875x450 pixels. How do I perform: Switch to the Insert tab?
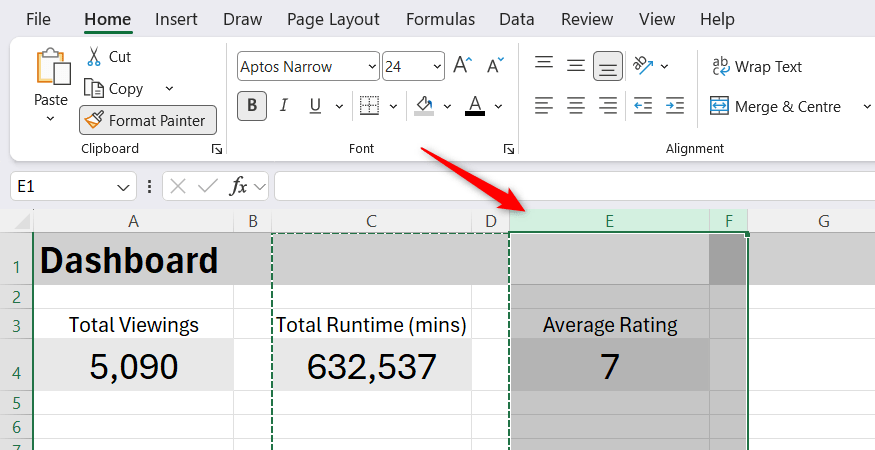pyautogui.click(x=176, y=20)
